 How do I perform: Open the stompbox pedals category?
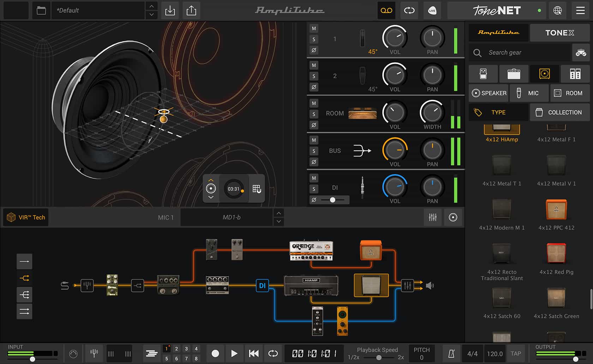click(483, 74)
